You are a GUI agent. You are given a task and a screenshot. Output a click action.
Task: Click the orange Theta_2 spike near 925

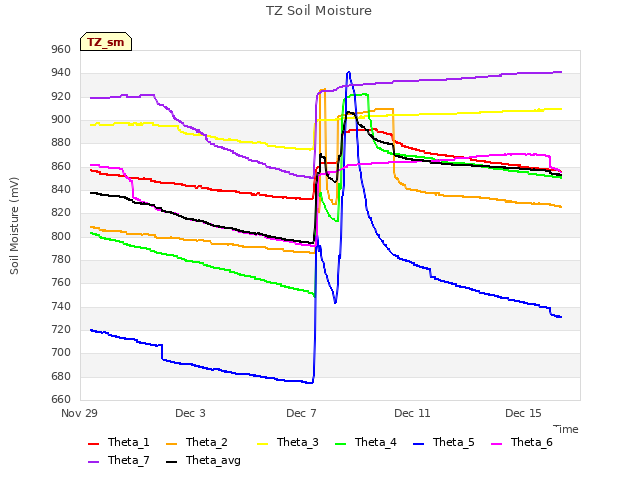tap(322, 90)
